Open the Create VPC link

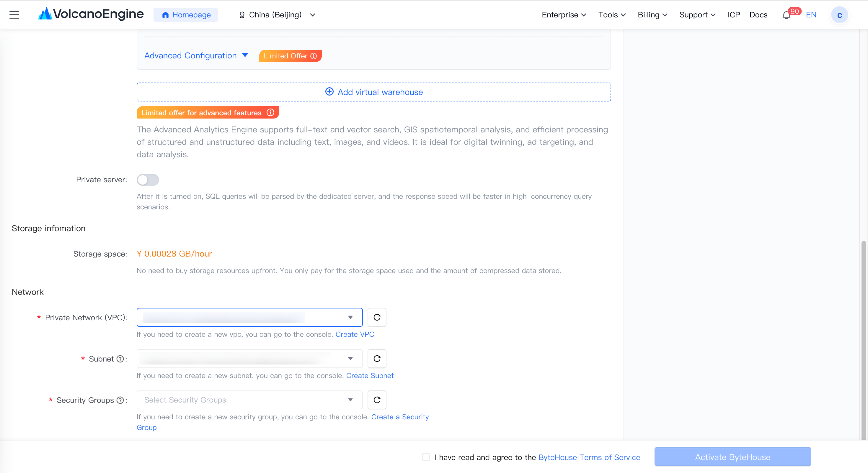tap(355, 334)
